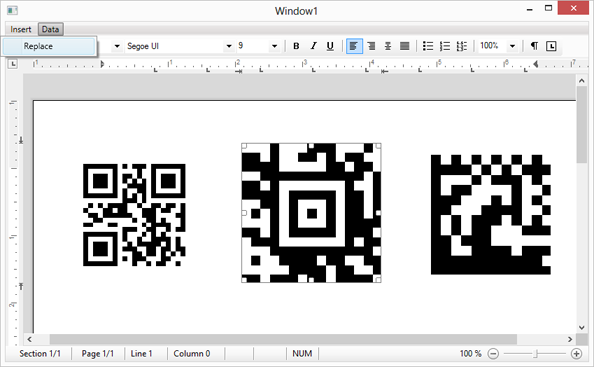Image resolution: width=594 pixels, height=367 pixels.
Task: Toggle underline formatting
Action: tap(330, 46)
